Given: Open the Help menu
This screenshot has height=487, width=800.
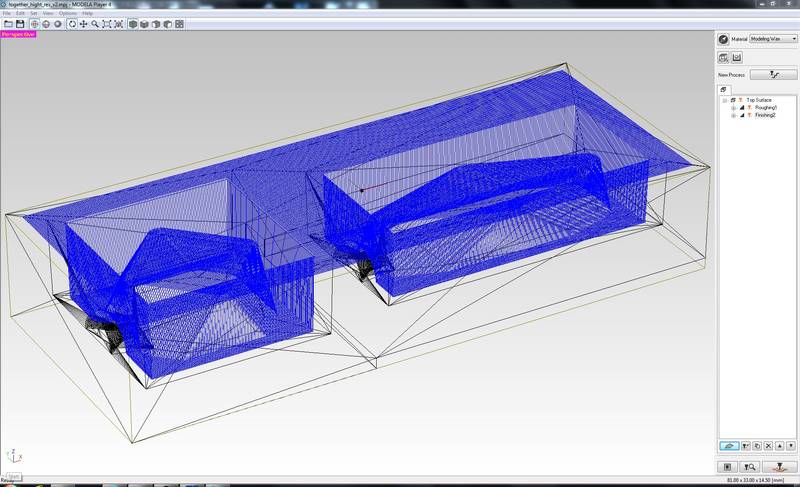Looking at the screenshot, I should [88, 13].
